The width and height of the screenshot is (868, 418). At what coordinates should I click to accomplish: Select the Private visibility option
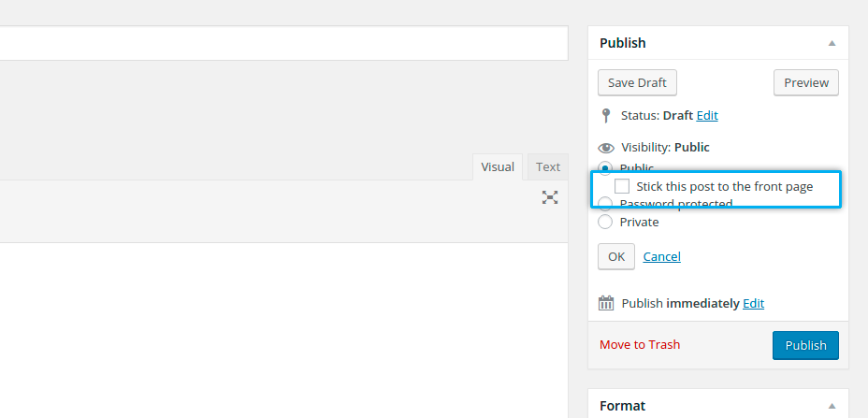[x=605, y=223]
